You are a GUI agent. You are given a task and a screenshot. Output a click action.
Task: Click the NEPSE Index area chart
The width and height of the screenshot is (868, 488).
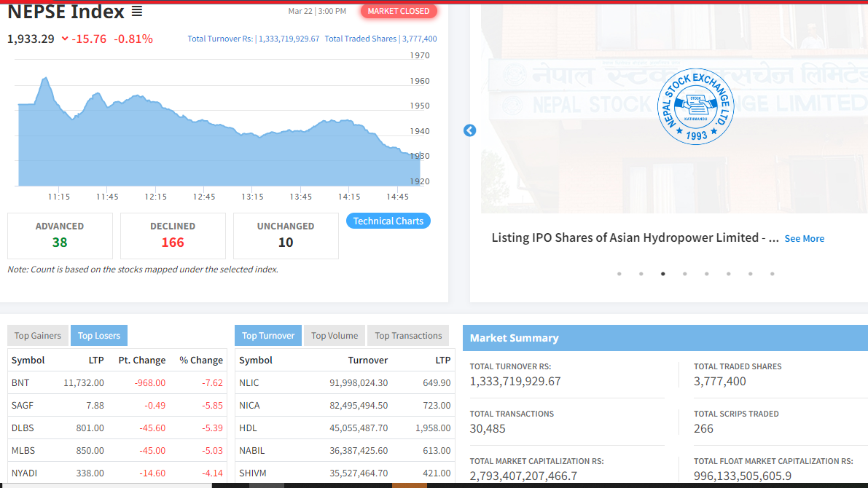219,132
